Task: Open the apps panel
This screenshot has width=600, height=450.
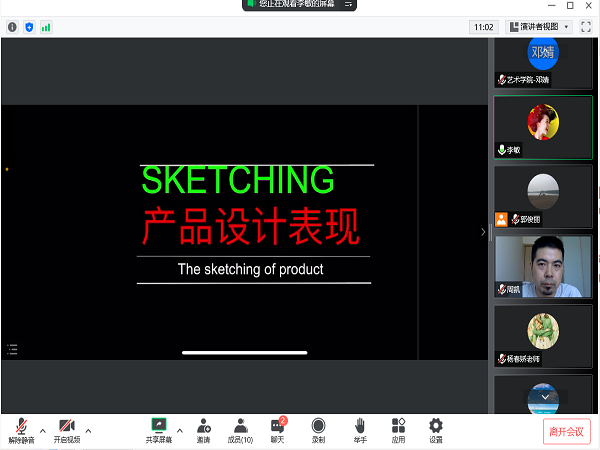Action: tap(398, 431)
